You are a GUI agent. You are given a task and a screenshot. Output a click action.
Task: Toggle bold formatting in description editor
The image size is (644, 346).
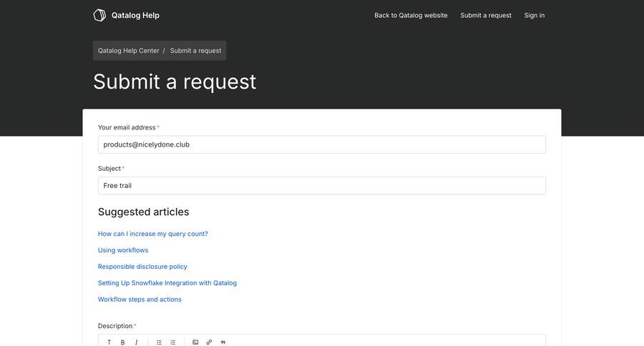(122, 342)
